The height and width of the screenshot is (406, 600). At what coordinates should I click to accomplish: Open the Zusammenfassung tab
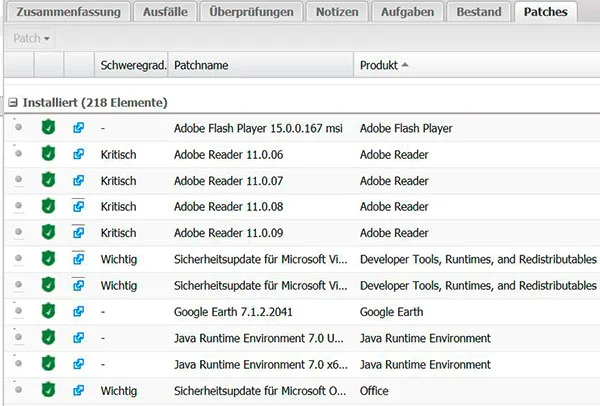[68, 11]
